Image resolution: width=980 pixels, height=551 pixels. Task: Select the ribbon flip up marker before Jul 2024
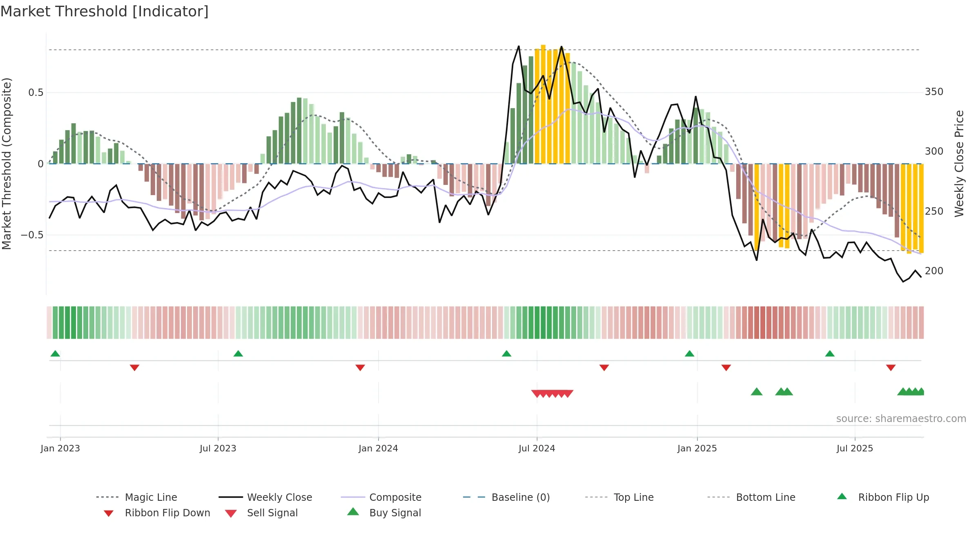coord(506,353)
